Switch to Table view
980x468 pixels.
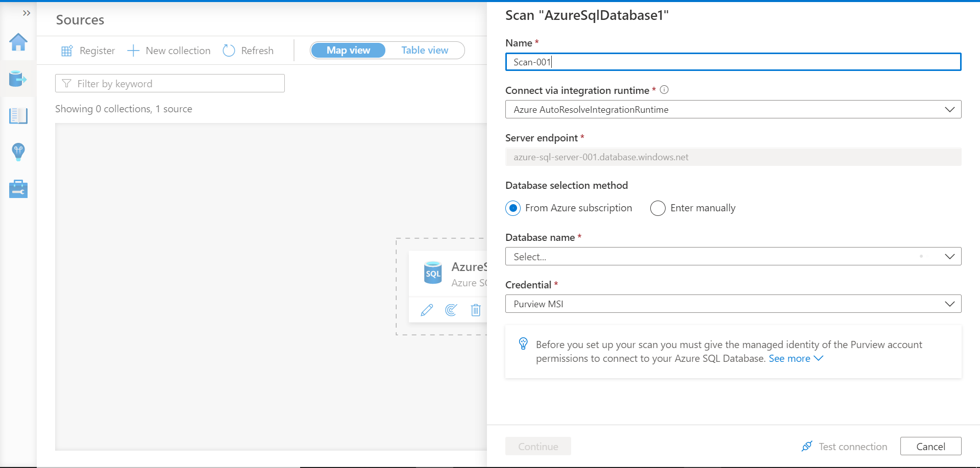[425, 51]
